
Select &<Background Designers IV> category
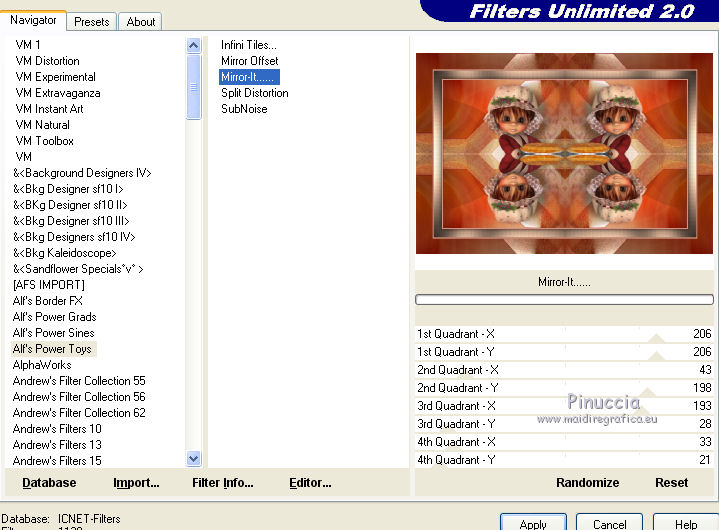[x=82, y=173]
